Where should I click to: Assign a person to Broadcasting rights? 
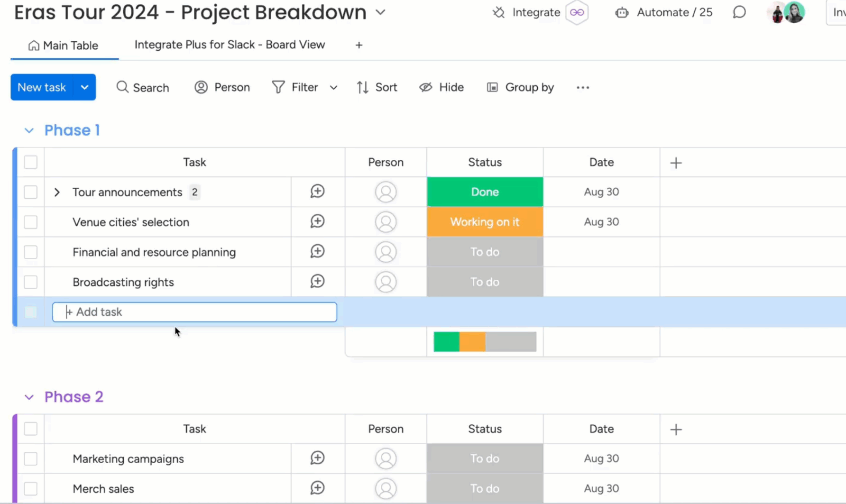(x=386, y=282)
